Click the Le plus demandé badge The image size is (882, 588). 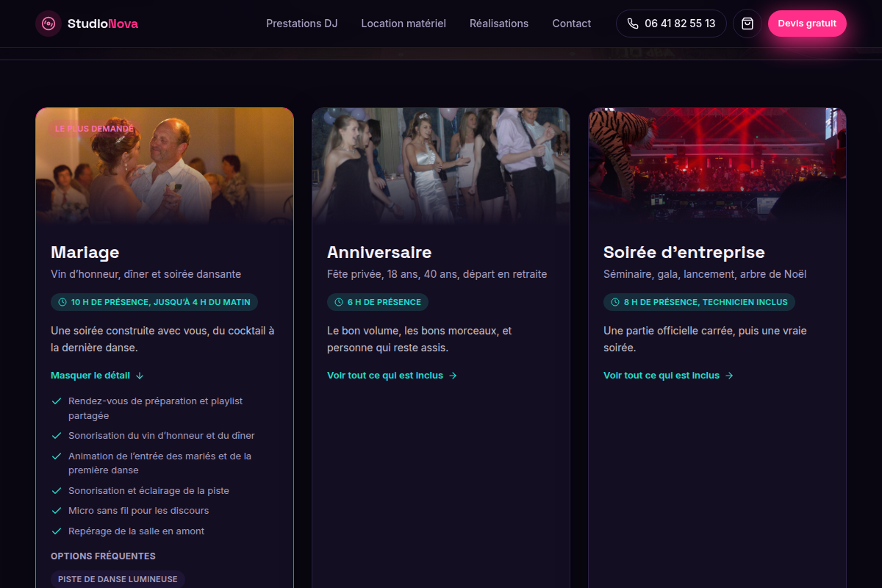point(95,129)
